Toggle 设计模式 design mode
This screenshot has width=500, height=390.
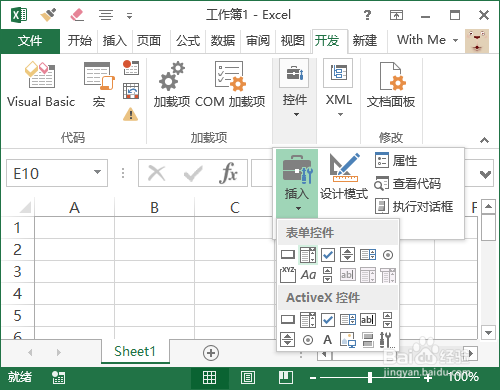[x=344, y=177]
